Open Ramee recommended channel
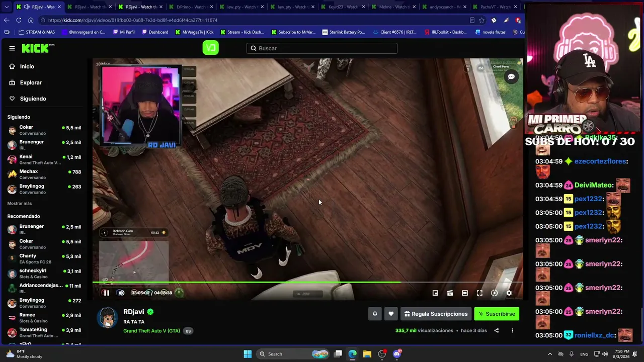Screen dimensions: 644x362 coord(44,318)
